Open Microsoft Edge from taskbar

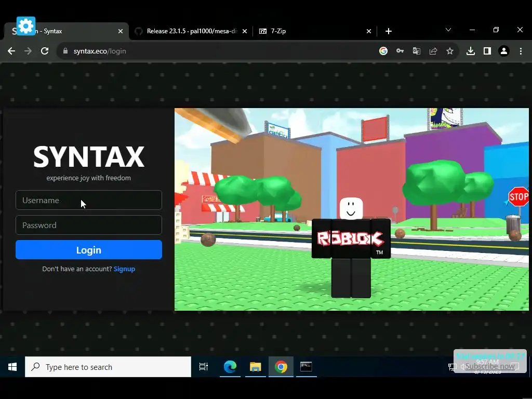(230, 367)
